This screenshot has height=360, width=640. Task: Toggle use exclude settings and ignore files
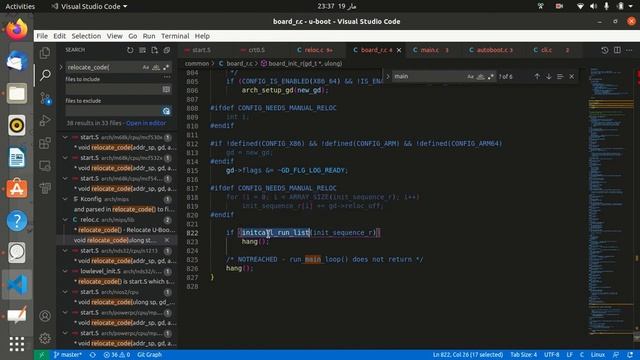(166, 111)
